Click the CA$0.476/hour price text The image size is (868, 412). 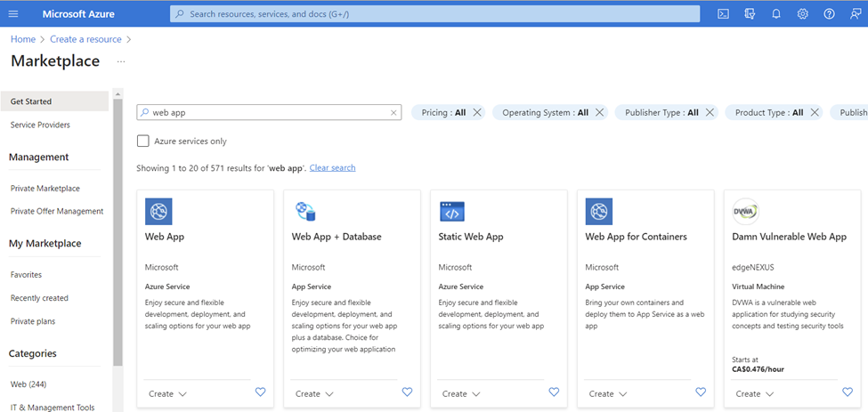point(758,369)
